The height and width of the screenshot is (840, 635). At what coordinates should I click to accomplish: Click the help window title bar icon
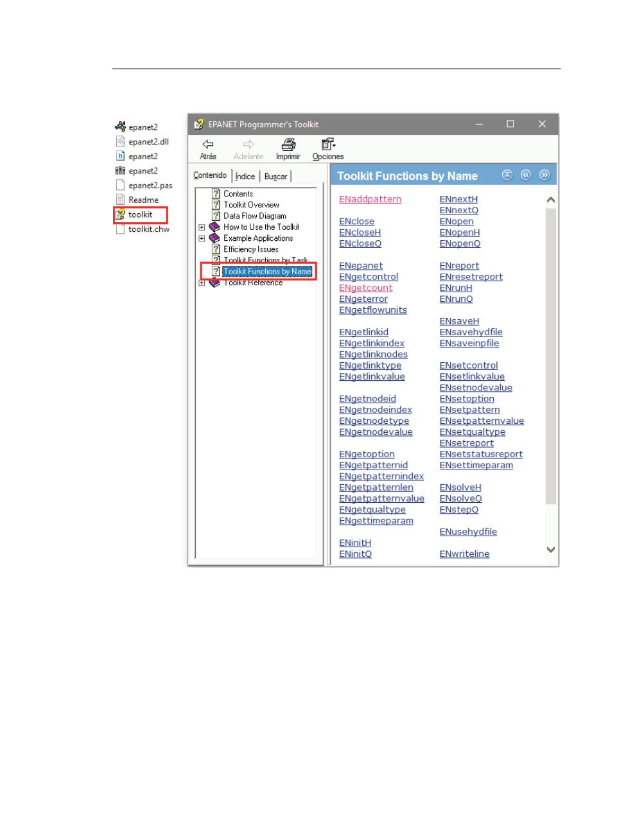[199, 125]
